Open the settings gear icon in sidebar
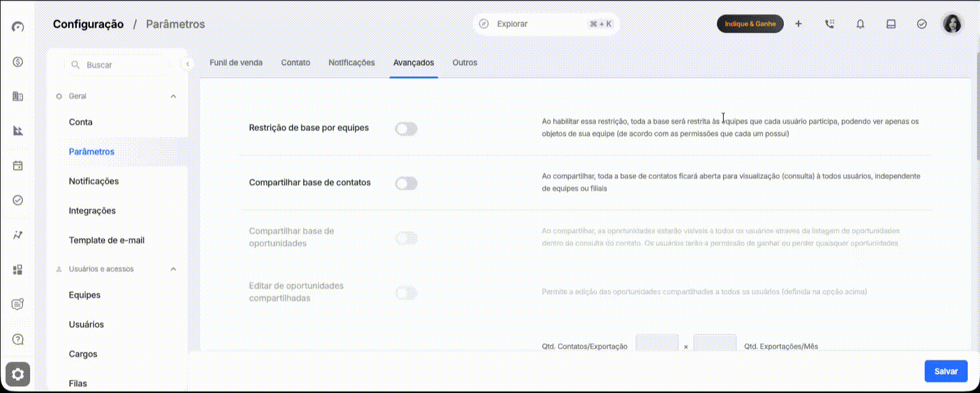980x393 pixels. coord(18,374)
